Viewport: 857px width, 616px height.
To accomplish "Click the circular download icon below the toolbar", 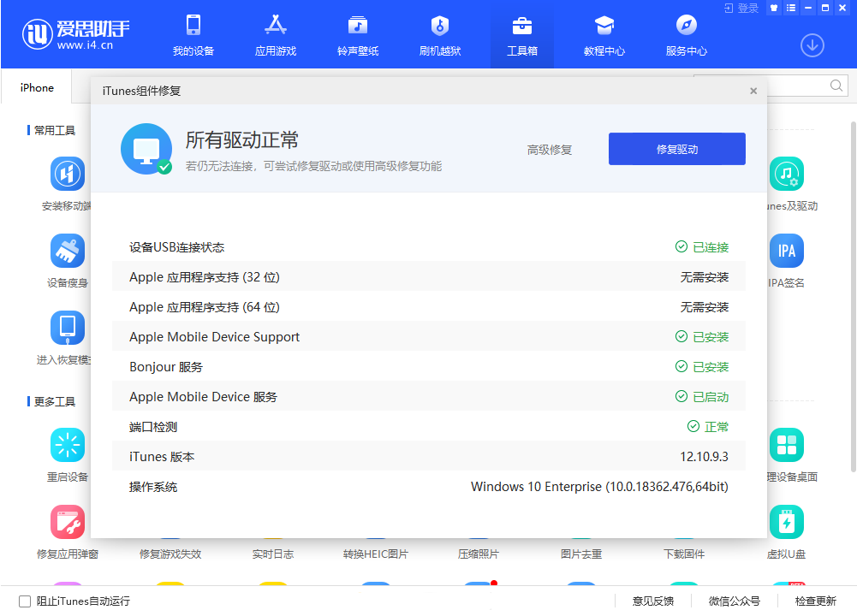I will click(812, 45).
